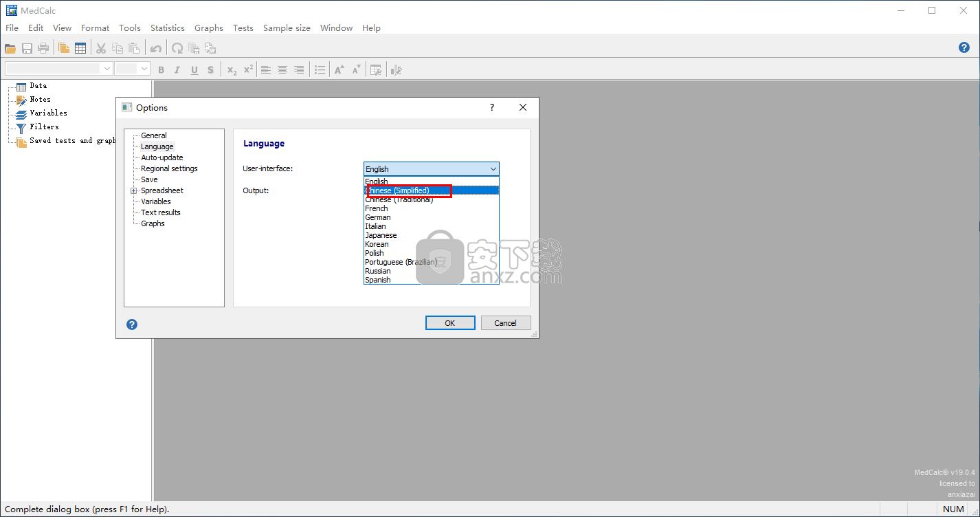Choose Korean from language list
This screenshot has height=517, width=980.
coord(377,244)
